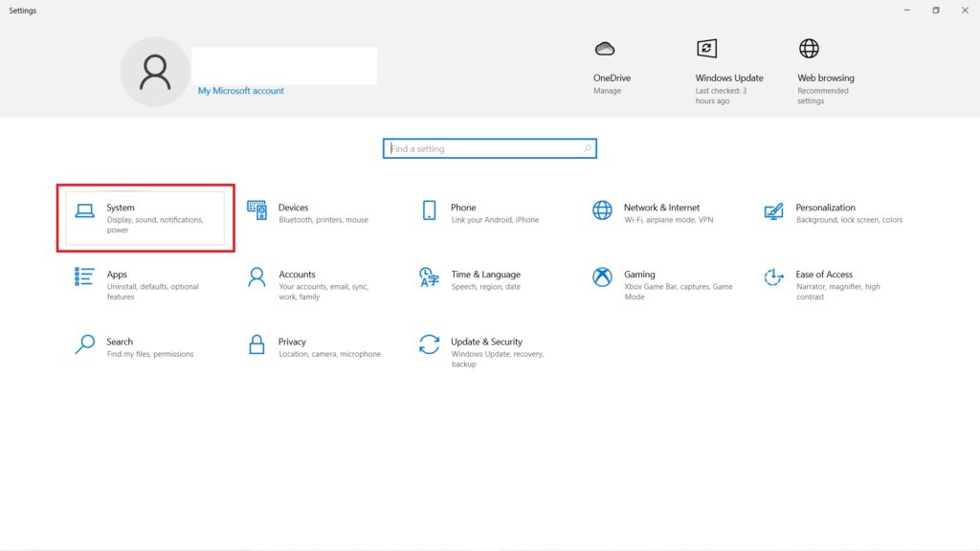
Task: Click the Phone settings icon
Action: pyautogui.click(x=430, y=209)
